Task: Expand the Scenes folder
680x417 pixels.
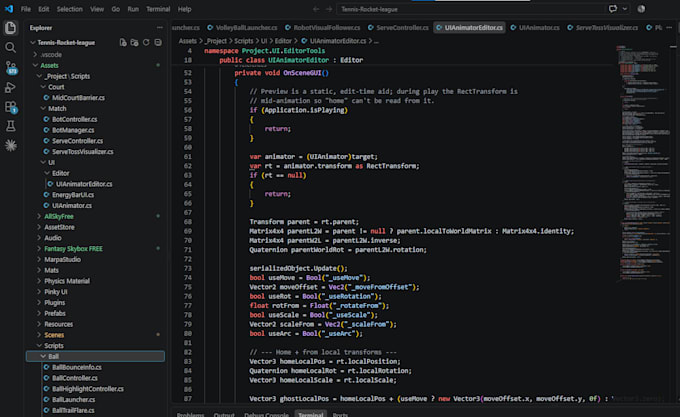Action: click(x=54, y=335)
